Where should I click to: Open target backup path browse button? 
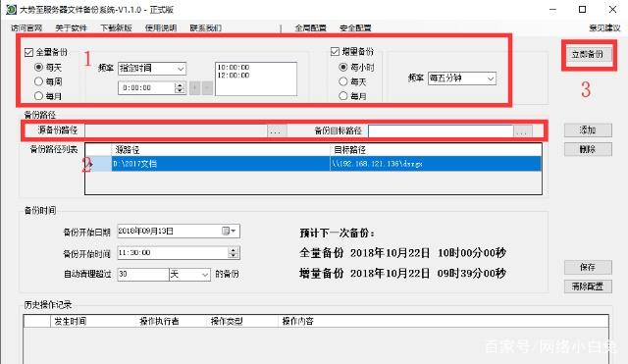click(x=523, y=130)
